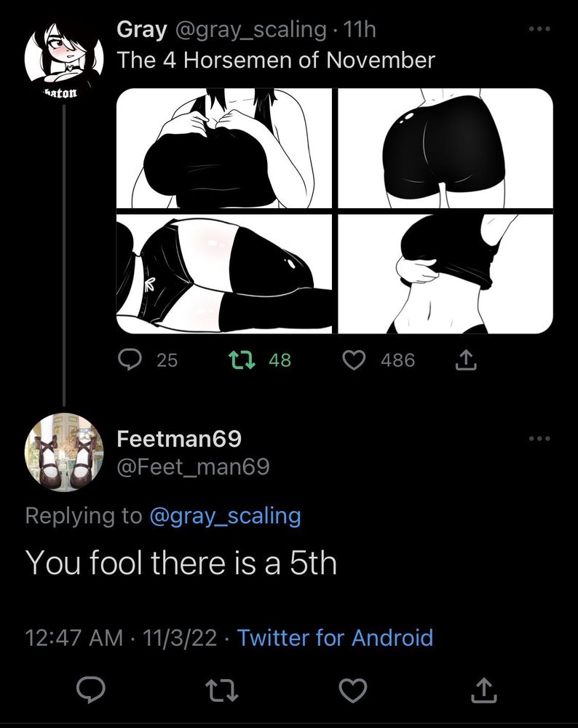Share Feetman69's reply
The image size is (578, 728).
tap(482, 690)
